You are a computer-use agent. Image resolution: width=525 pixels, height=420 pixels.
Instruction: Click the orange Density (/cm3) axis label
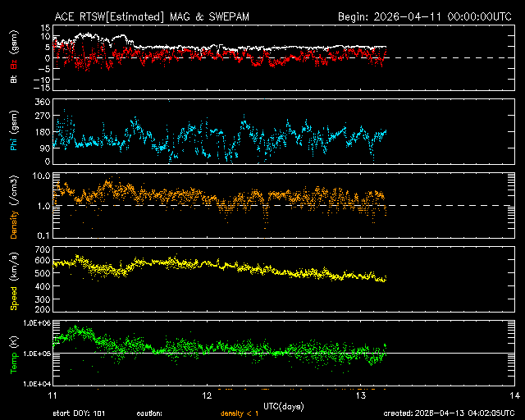point(12,209)
